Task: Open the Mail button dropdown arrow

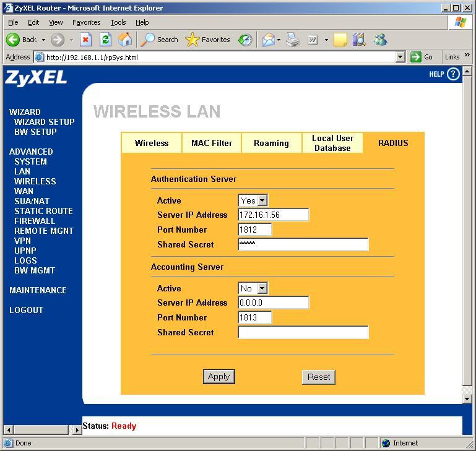Action: (279, 40)
